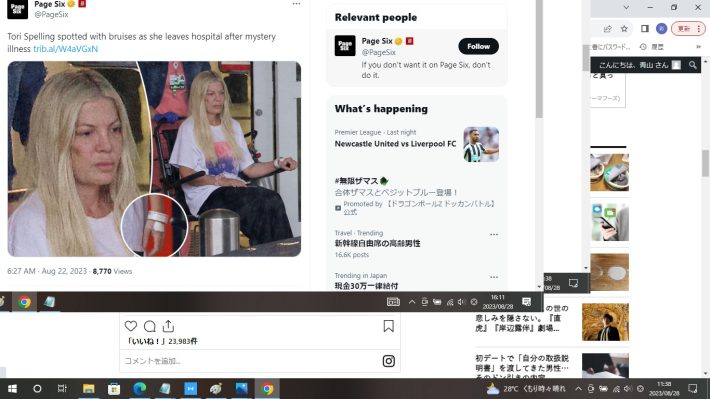Open the Newcastle player thumbnail
This screenshot has width=710, height=399.
481,144
